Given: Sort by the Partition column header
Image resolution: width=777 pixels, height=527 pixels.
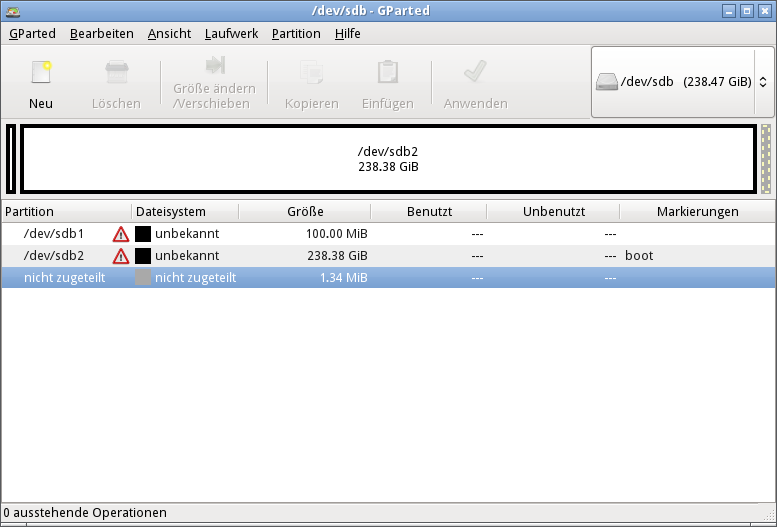Looking at the screenshot, I should (x=66, y=212).
